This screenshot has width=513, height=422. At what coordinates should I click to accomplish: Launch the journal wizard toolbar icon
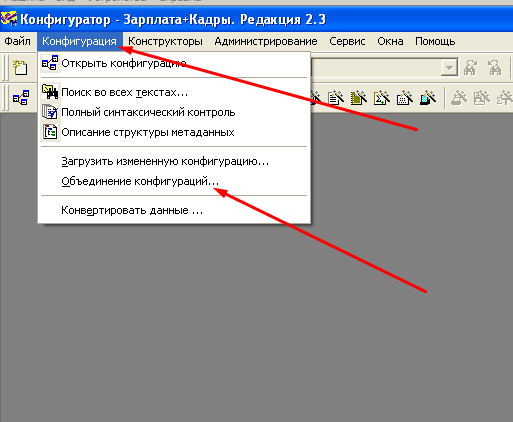tap(359, 98)
